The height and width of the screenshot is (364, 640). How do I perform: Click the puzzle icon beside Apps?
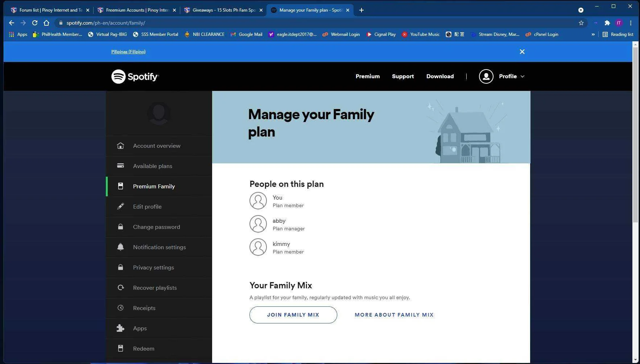pyautogui.click(x=120, y=328)
